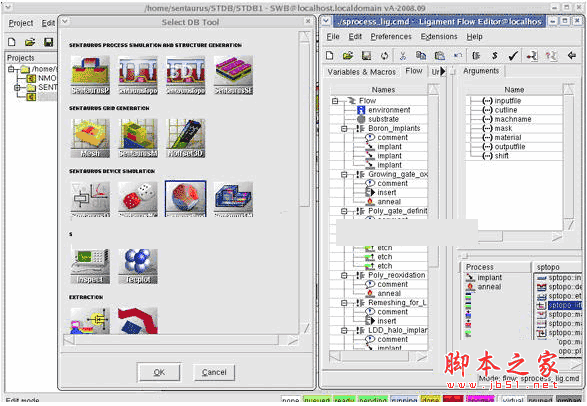Click the checkmark syntax-check icon
Screen dimensions: 587x406
pyautogui.click(x=513, y=56)
